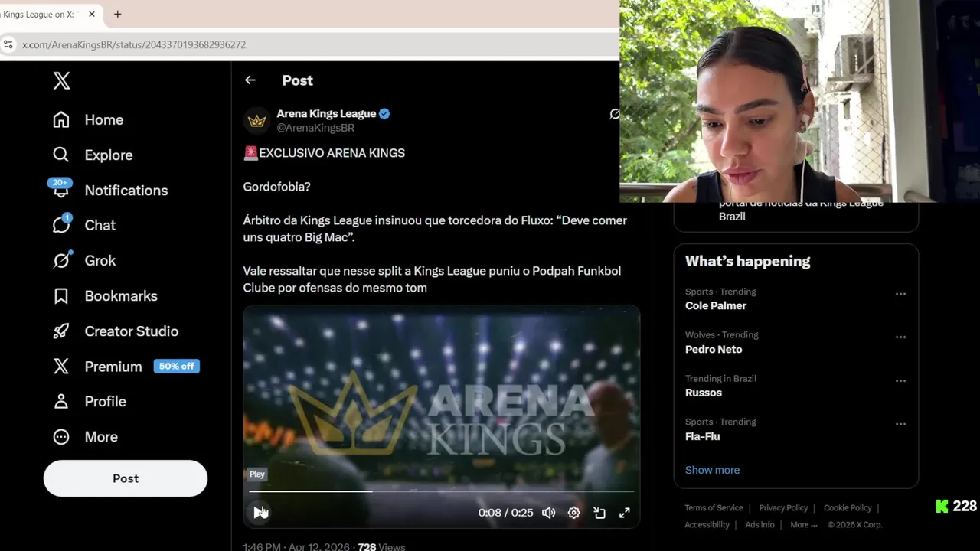The image size is (980, 551).
Task: Open the Ads info link
Action: 759,524
